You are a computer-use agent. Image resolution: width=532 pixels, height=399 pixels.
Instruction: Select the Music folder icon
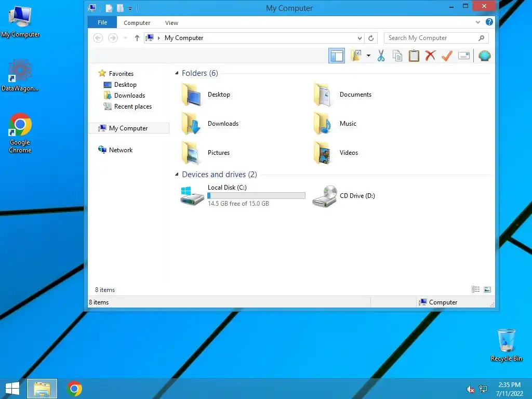tap(322, 124)
